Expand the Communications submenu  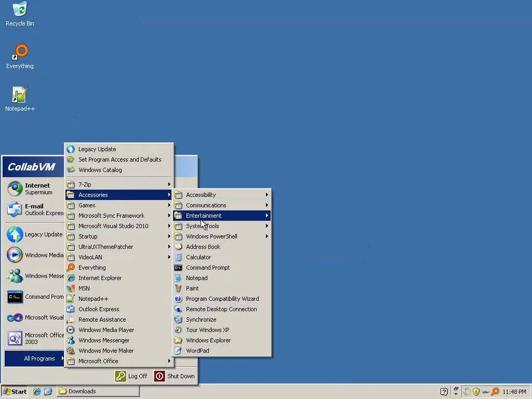point(222,205)
